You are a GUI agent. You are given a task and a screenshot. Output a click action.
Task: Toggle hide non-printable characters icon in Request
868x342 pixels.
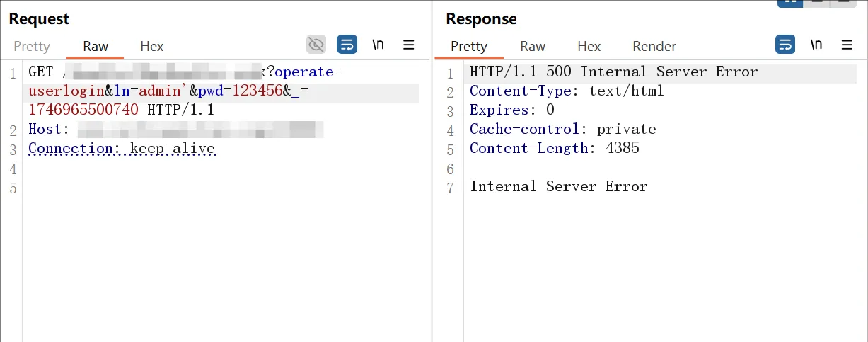(x=316, y=45)
